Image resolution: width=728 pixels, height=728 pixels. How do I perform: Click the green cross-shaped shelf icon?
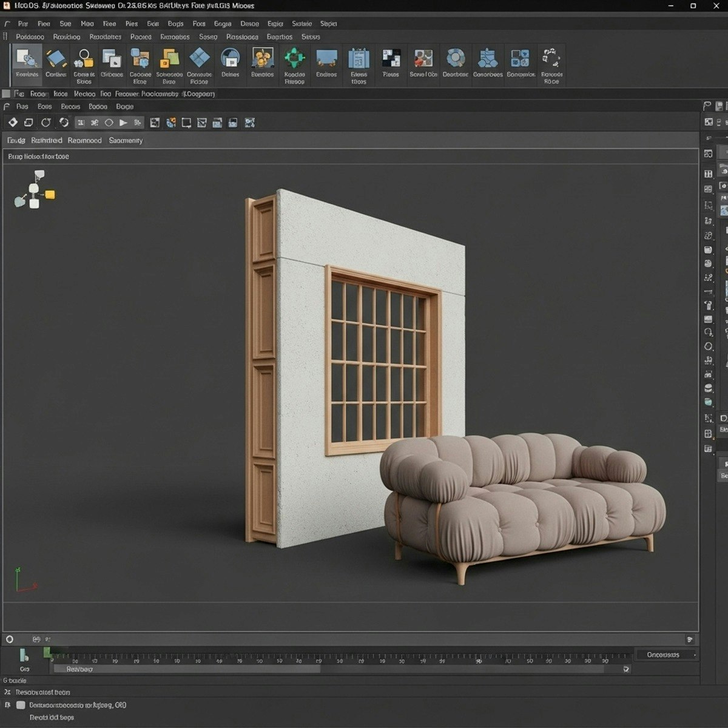point(294,59)
